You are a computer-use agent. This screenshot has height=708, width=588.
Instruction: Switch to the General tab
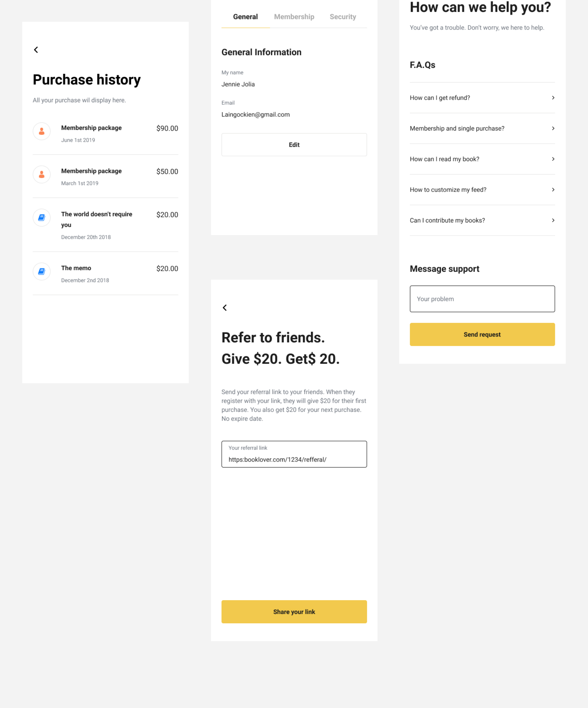coord(245,17)
